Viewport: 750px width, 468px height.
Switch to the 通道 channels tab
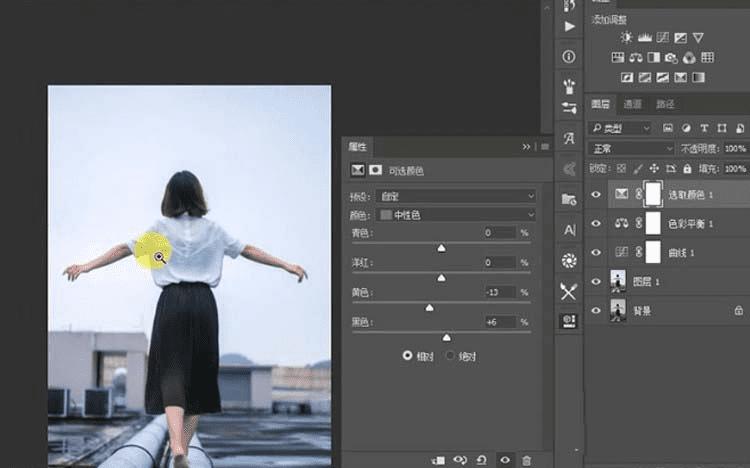[x=632, y=104]
